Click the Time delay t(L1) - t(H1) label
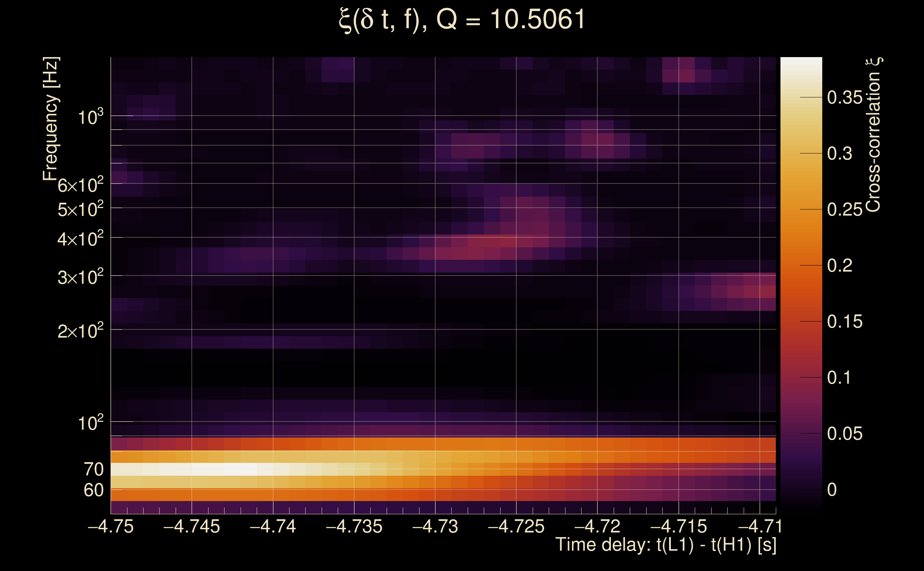 (x=665, y=545)
